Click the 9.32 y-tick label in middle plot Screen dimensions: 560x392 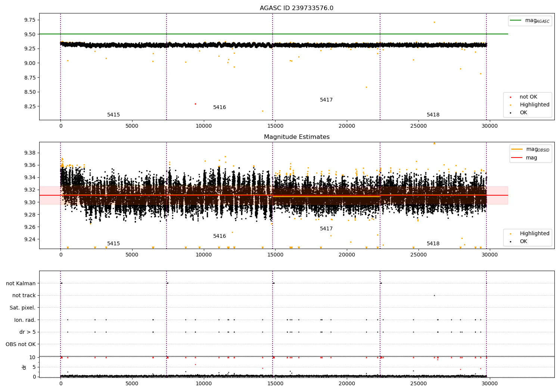(x=29, y=190)
